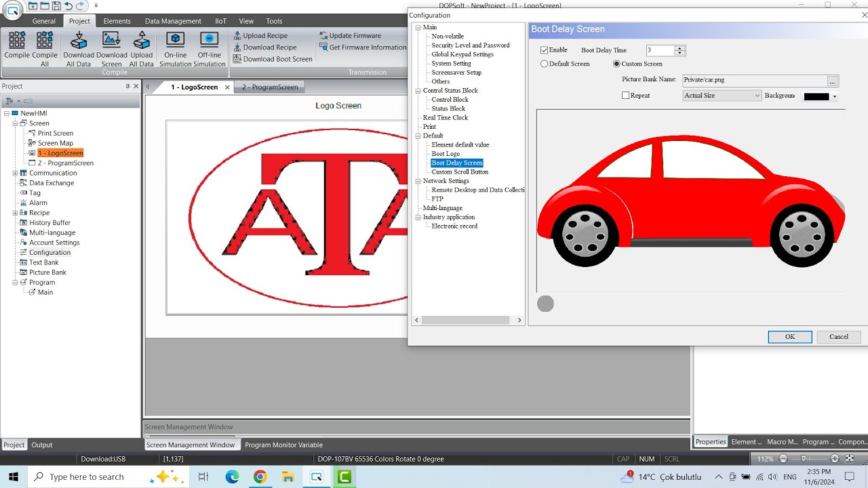868x488 pixels.
Task: Select Picture Bank in project tree
Action: tap(47, 272)
